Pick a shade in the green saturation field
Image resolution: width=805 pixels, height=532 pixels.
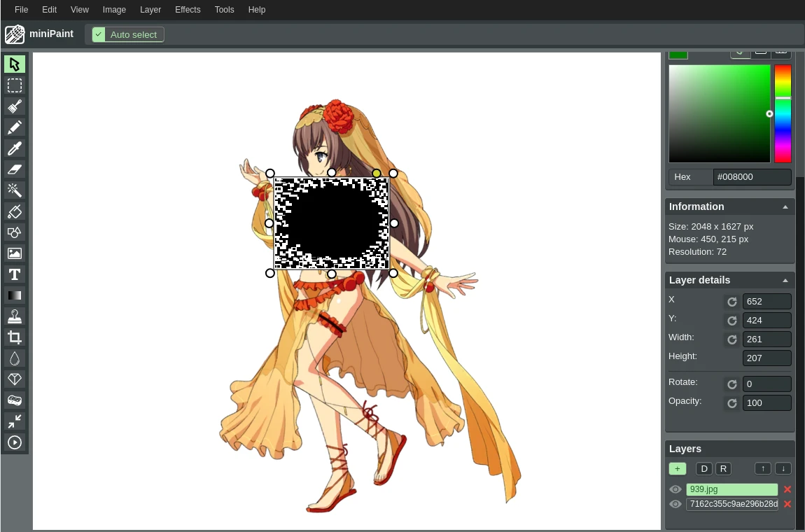(x=720, y=113)
